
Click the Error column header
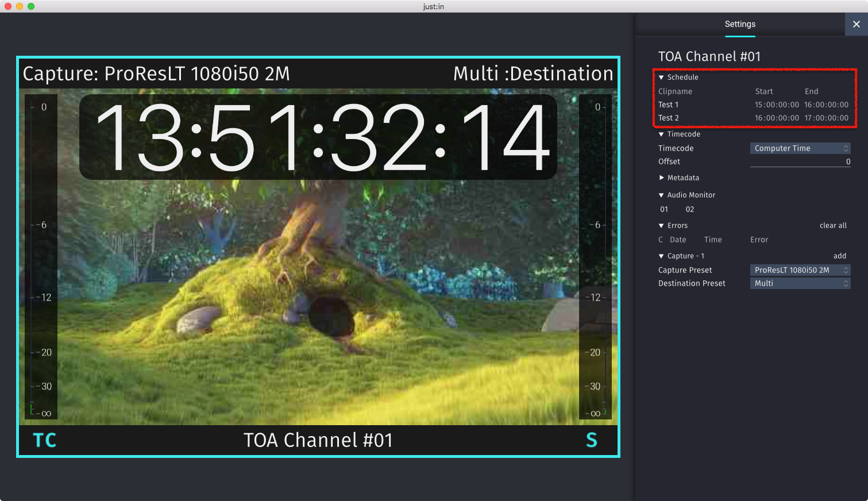click(759, 240)
